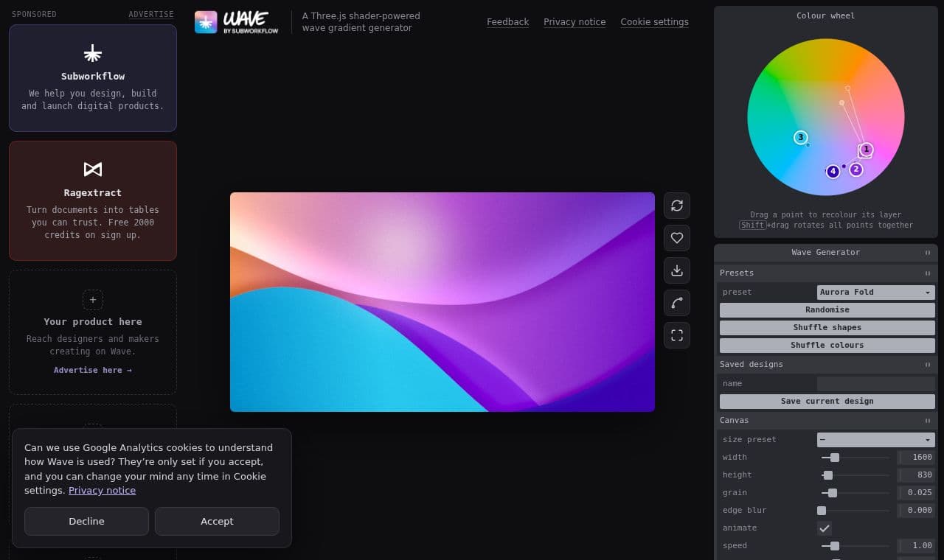Image resolution: width=944 pixels, height=560 pixels.
Task: Toggle the animate checkbox
Action: pyautogui.click(x=825, y=528)
